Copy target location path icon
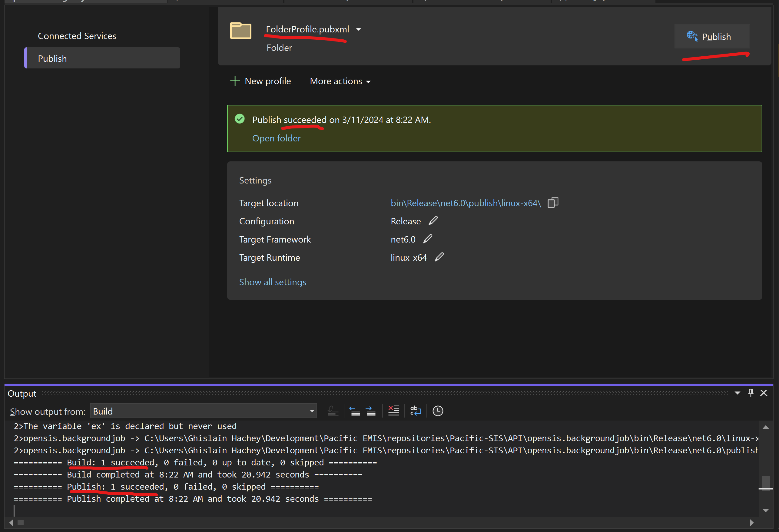The width and height of the screenshot is (779, 532). pos(553,203)
